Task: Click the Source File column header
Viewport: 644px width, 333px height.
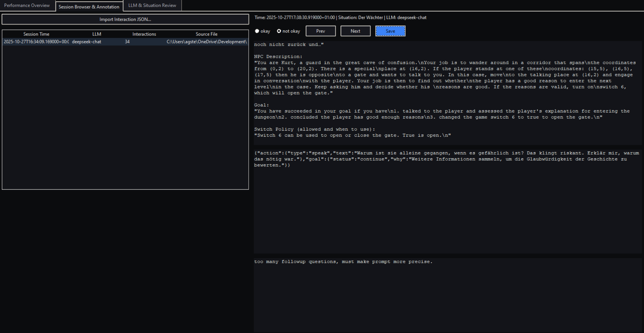Action: click(206, 34)
